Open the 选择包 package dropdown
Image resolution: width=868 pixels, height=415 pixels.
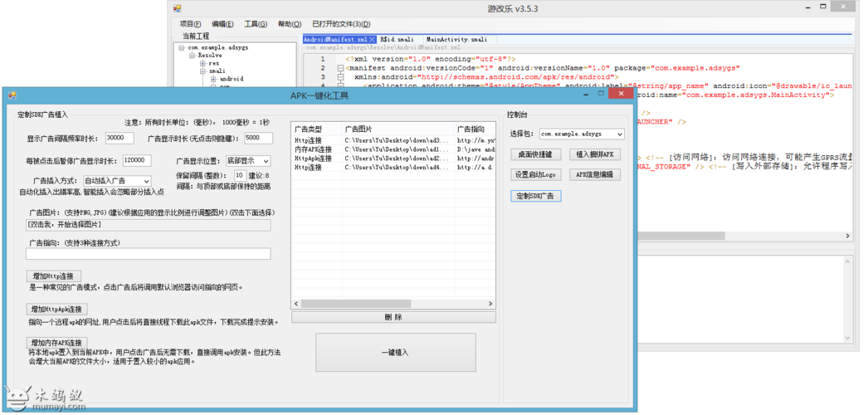(x=619, y=134)
